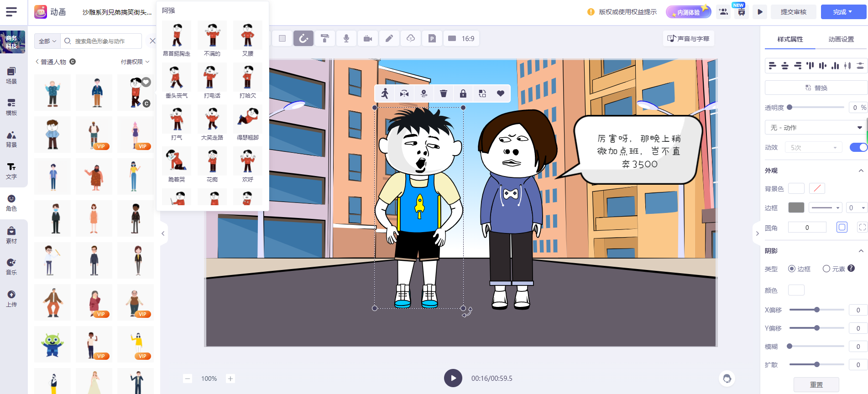Screen dimensions: 868x394
Task: Switch to the 样式属性 tab
Action: click(x=790, y=39)
